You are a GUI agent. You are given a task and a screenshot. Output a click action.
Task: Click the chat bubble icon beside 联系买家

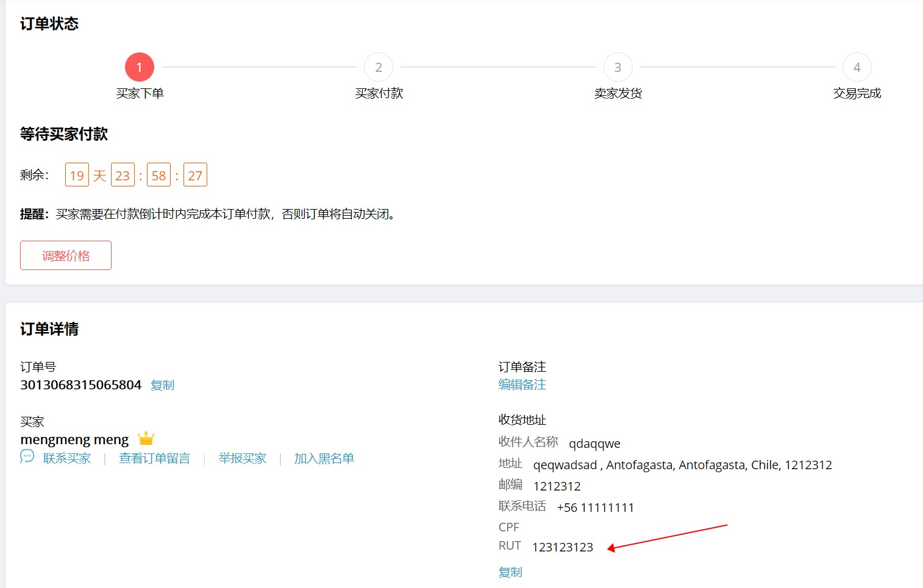pos(26,456)
